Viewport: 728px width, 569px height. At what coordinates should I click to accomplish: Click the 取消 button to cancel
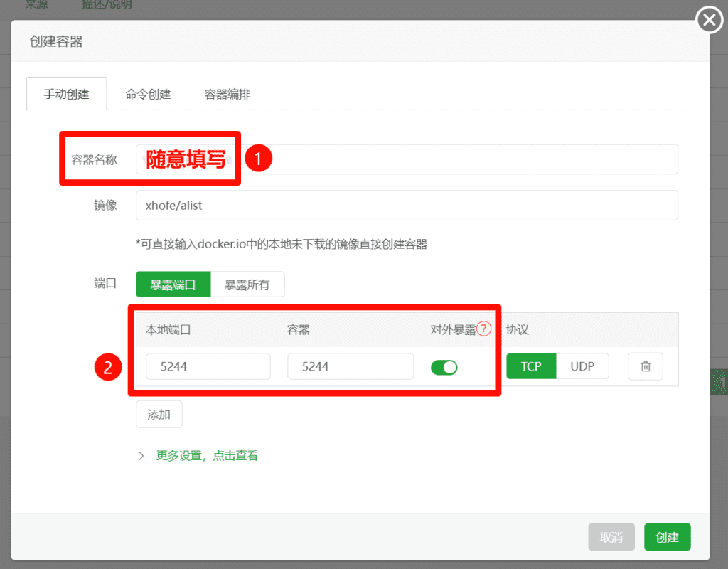(611, 537)
